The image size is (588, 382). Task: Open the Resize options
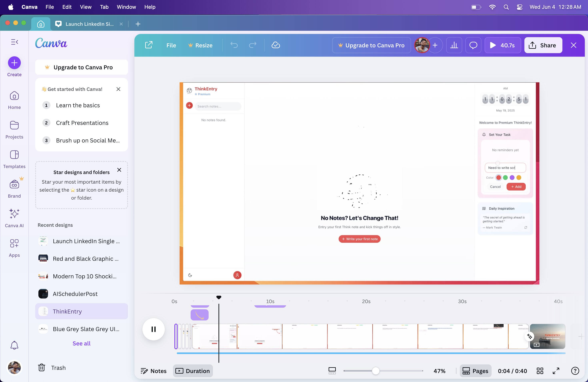point(200,45)
